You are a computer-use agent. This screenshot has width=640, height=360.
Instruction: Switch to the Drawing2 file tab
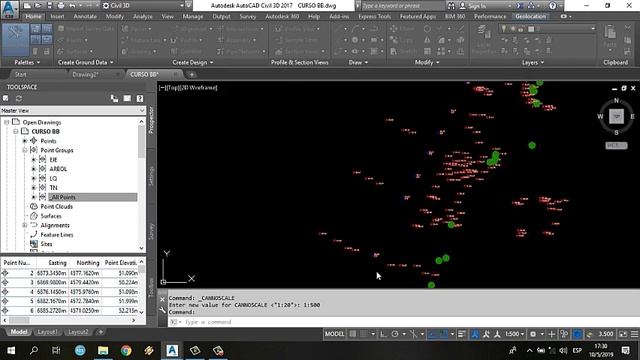85,74
